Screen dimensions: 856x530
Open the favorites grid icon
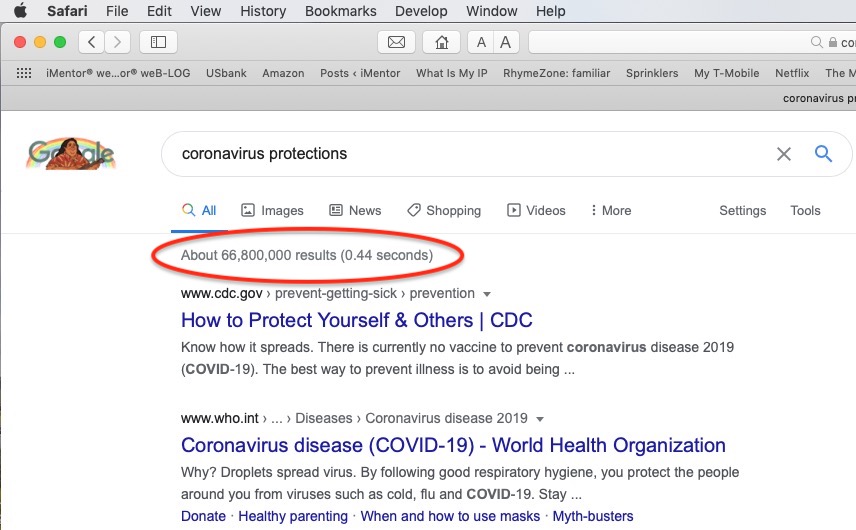23,73
